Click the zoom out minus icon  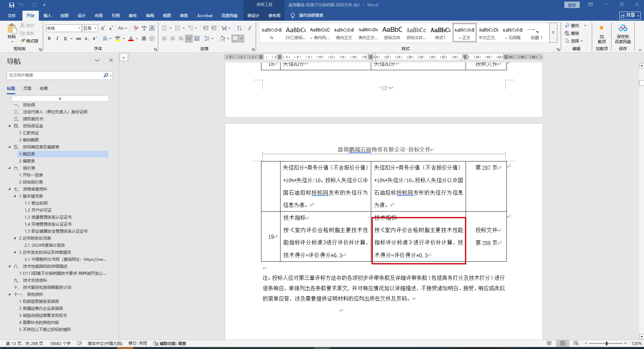586,343
